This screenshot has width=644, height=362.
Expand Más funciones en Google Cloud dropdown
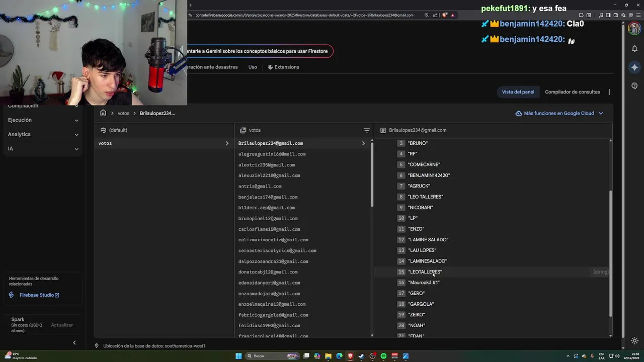pyautogui.click(x=601, y=114)
